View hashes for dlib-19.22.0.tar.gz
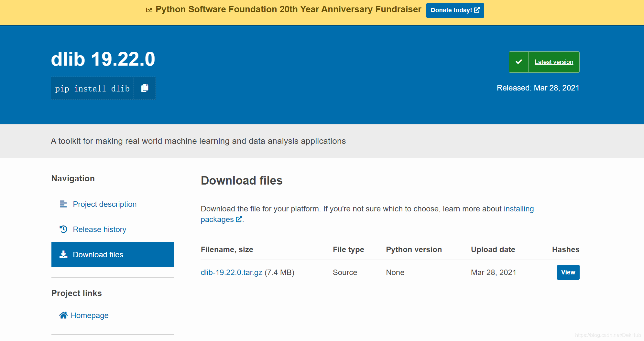The height and width of the screenshot is (341, 644). (568, 272)
